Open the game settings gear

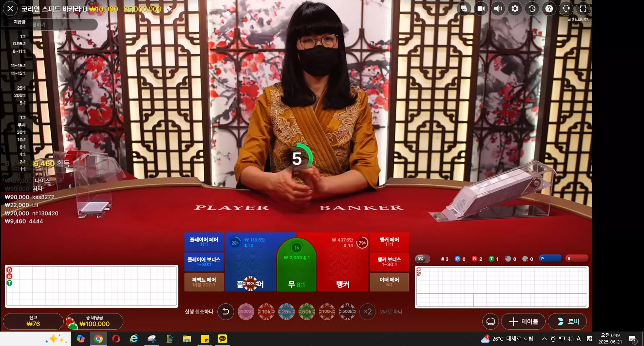tap(515, 9)
